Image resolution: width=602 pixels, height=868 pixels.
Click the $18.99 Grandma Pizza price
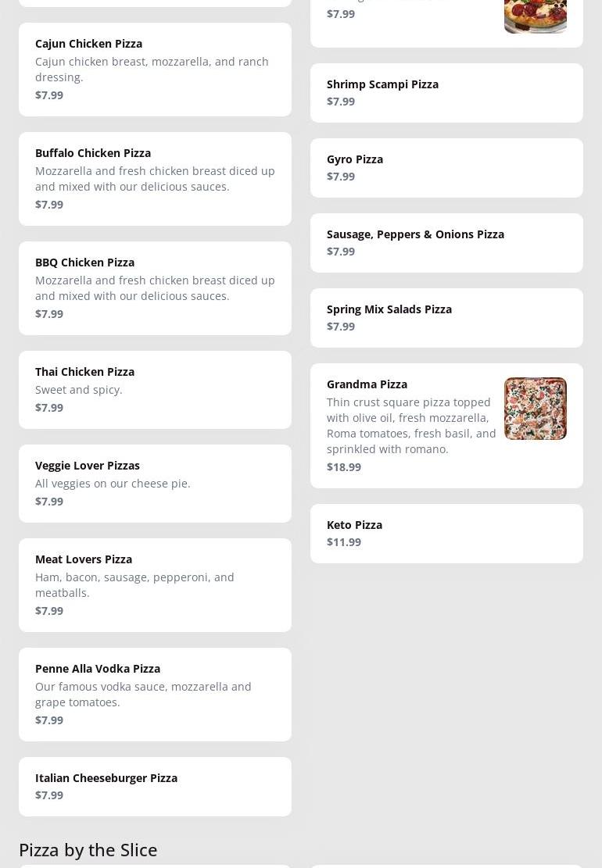344,467
